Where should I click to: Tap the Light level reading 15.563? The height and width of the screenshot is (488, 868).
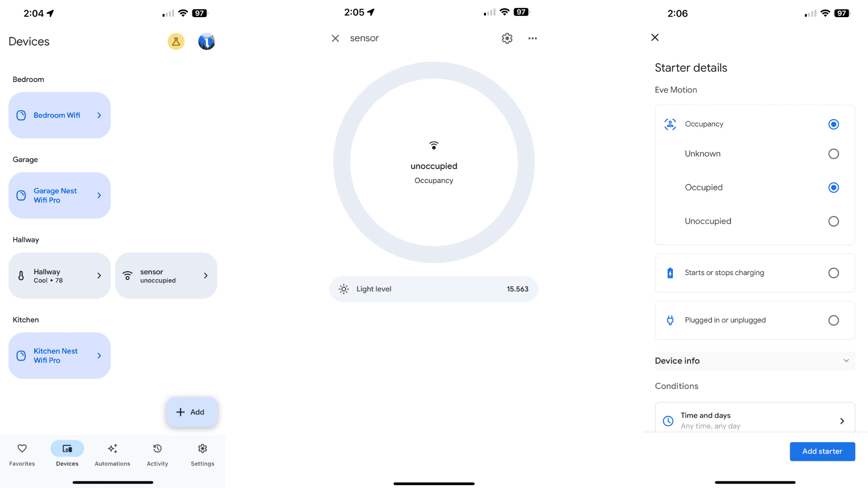point(434,288)
